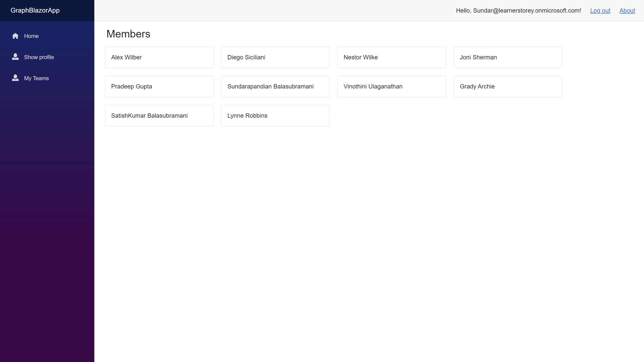Click the Log out link
Image resolution: width=644 pixels, height=362 pixels.
pyautogui.click(x=600, y=11)
